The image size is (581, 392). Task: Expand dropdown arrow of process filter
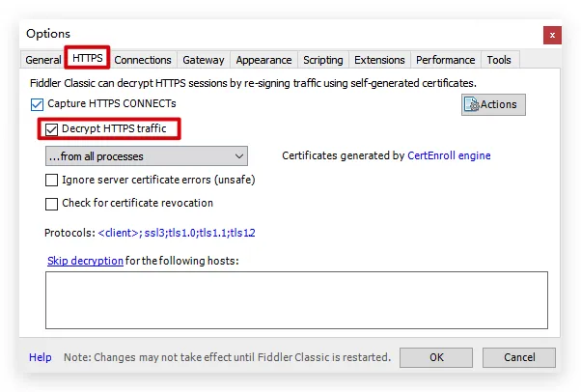coord(239,156)
